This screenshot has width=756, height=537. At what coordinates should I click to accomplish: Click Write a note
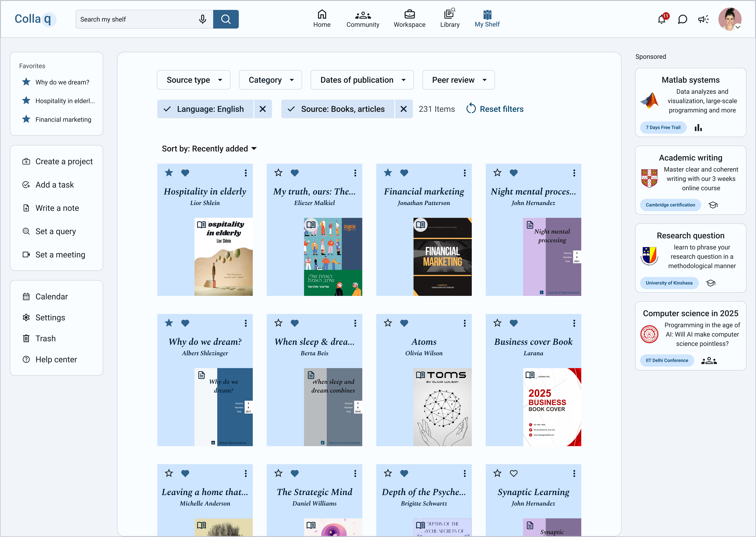(x=51, y=208)
